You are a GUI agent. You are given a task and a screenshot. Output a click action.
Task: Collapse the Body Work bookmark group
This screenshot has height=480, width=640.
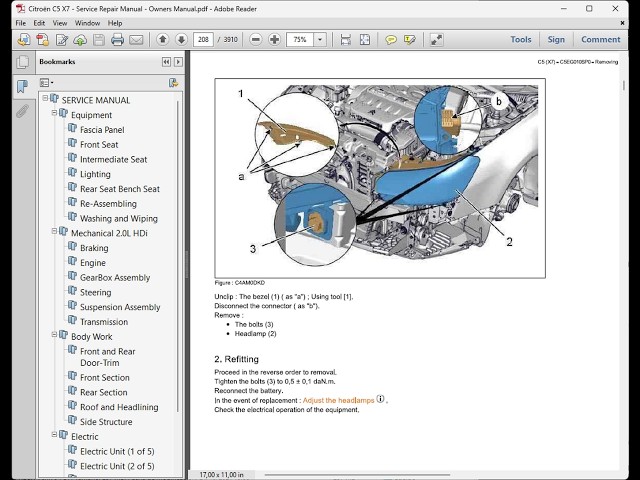(x=54, y=334)
